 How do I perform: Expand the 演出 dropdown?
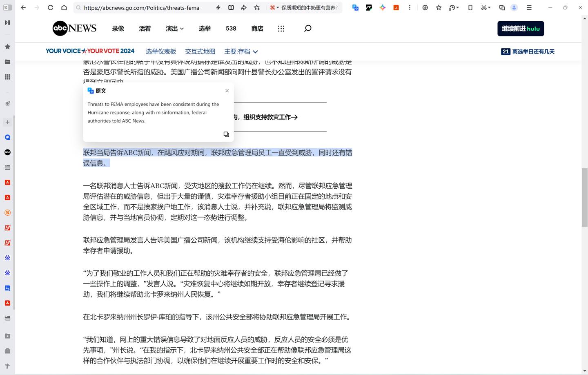(174, 28)
